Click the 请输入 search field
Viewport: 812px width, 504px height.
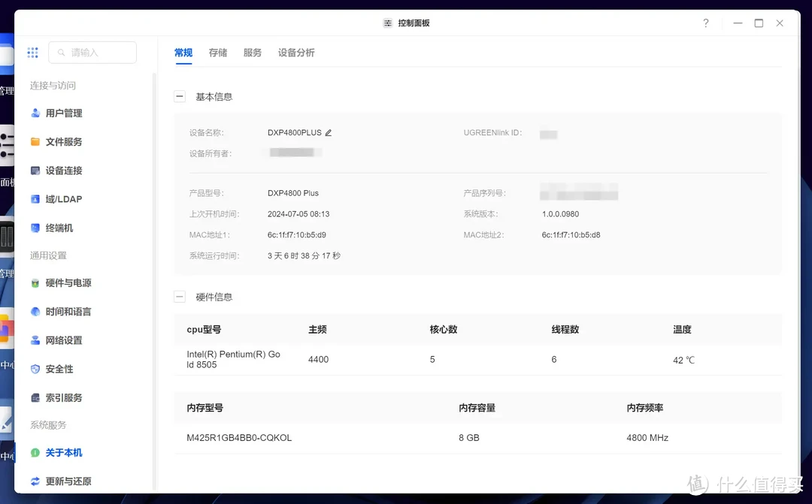pyautogui.click(x=92, y=53)
